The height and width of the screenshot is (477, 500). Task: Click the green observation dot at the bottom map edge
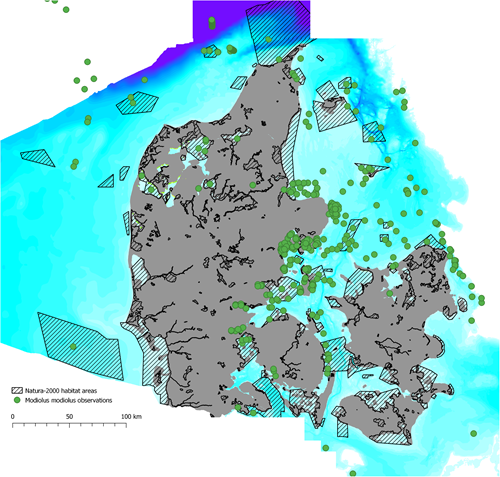353,474
